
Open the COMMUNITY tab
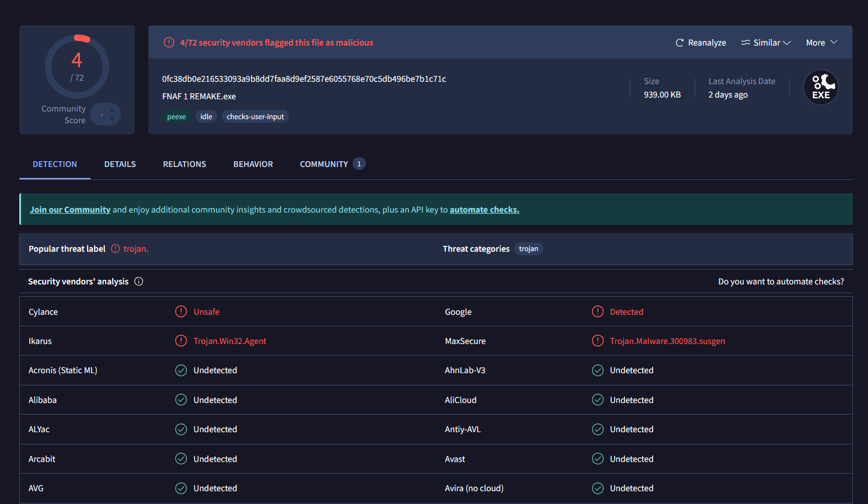333,164
